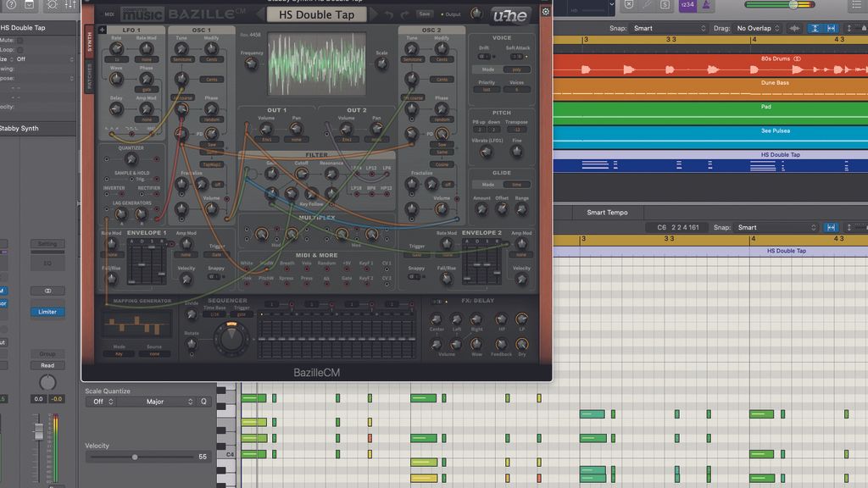The image size is (868, 488).
Task: Click the purple metronome icon in the control bar
Action: click(x=707, y=7)
